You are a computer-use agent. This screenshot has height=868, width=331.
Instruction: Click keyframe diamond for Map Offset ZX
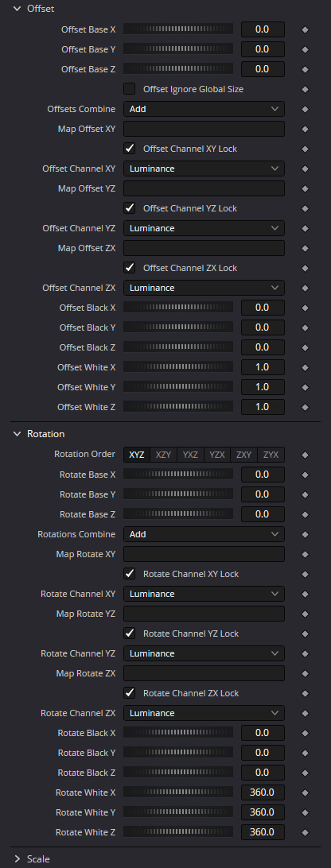click(x=305, y=248)
